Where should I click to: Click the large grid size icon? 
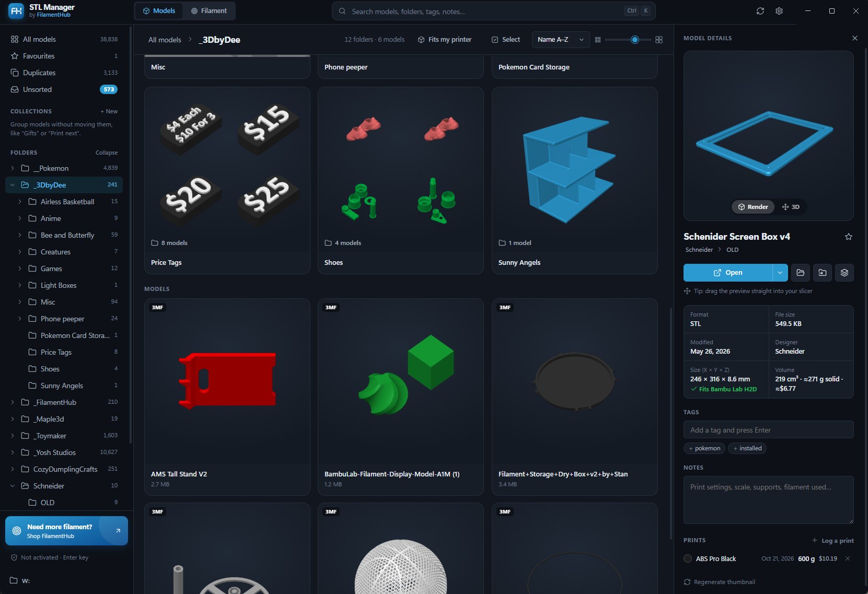pyautogui.click(x=659, y=40)
